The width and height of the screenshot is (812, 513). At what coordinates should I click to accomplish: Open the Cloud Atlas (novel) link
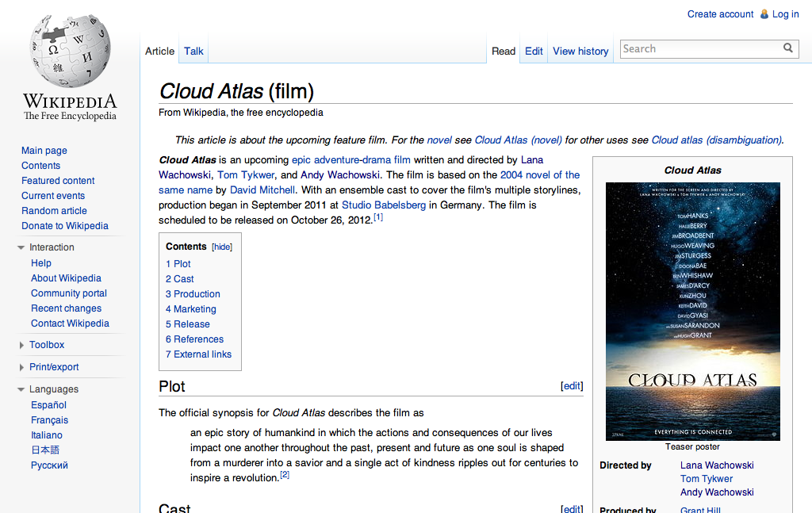[x=519, y=140]
